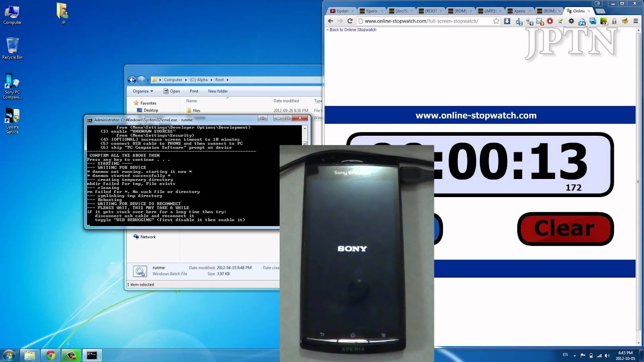This screenshot has height=362, width=644.
Task: Click Chrome forward button
Action: coord(340,21)
